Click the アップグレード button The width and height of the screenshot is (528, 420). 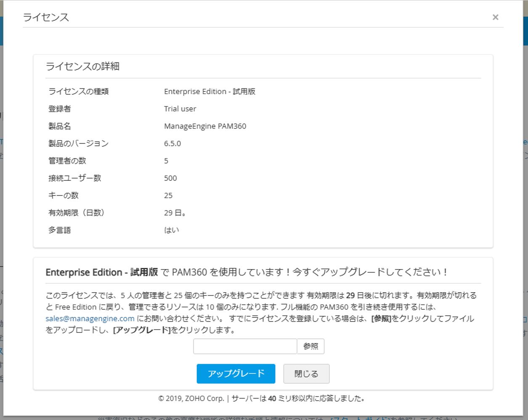click(236, 373)
